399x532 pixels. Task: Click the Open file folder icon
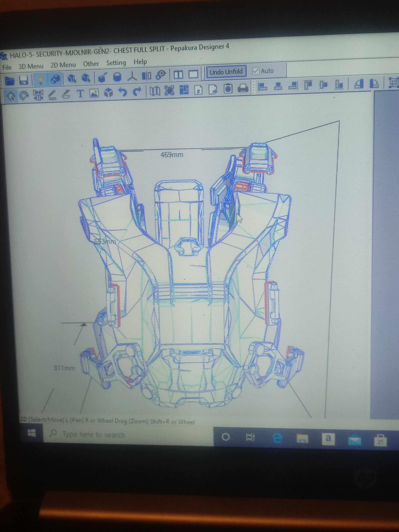10,81
